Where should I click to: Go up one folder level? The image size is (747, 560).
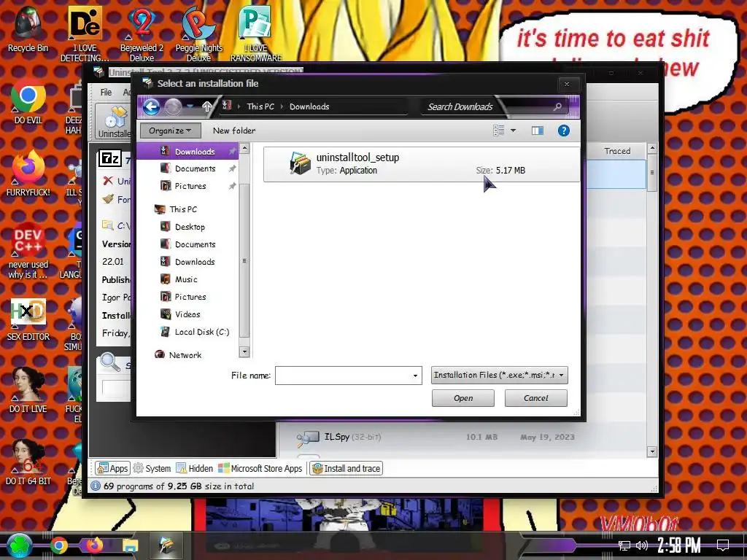[x=206, y=106]
